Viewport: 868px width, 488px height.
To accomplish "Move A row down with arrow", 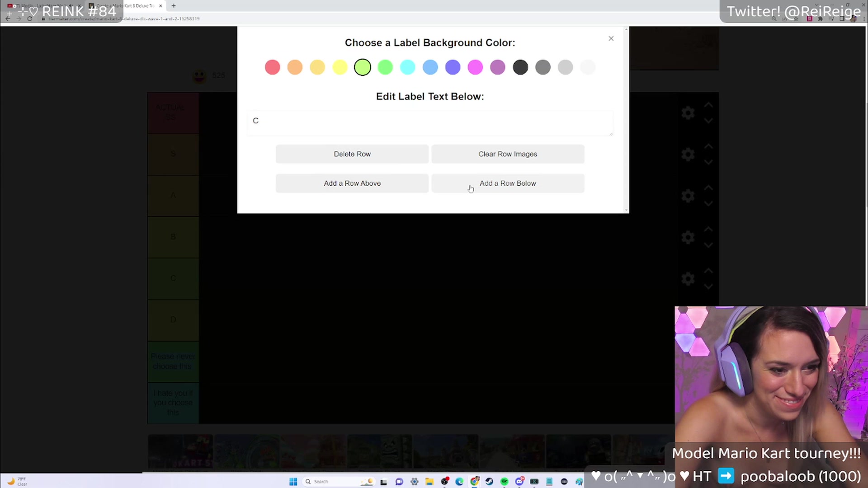I will click(708, 204).
